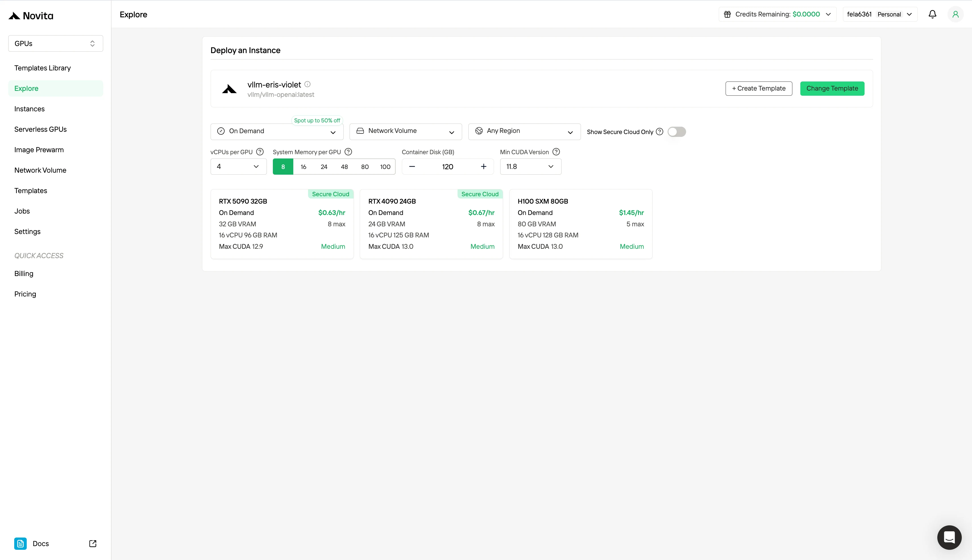972x560 pixels.
Task: Open the Min CUDA Version 11.8 dropdown
Action: click(530, 166)
